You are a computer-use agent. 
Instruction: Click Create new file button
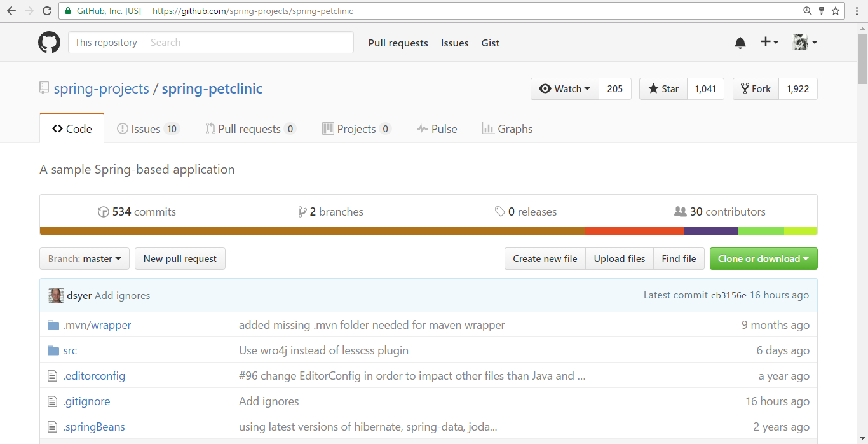click(x=545, y=259)
